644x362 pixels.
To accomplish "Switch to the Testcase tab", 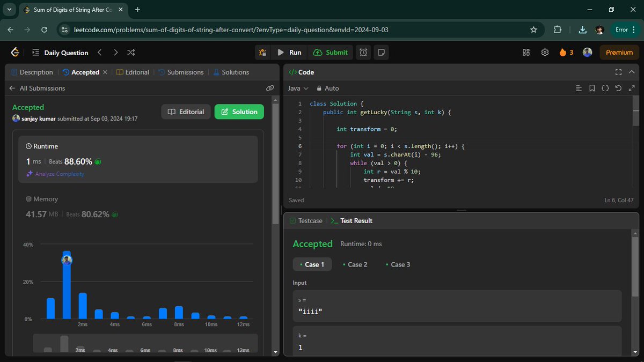I will click(x=306, y=221).
